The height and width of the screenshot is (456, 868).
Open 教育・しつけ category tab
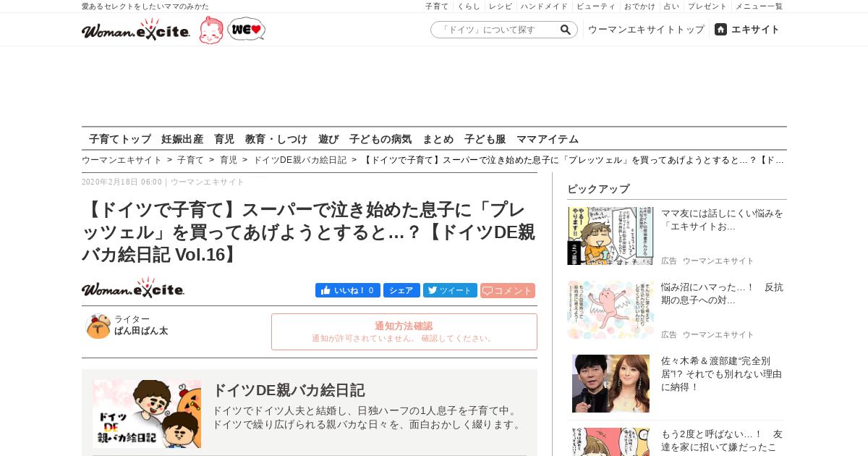tap(276, 139)
